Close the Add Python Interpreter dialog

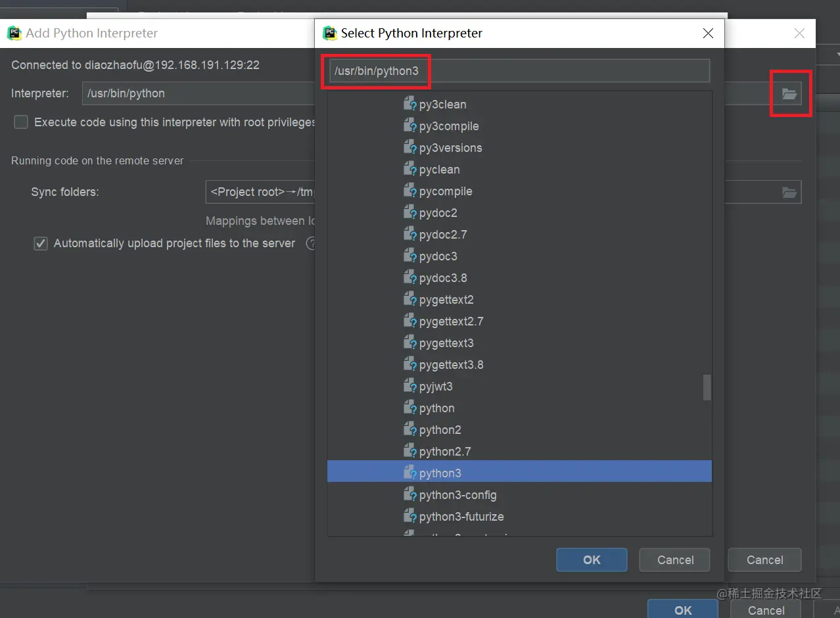(799, 33)
